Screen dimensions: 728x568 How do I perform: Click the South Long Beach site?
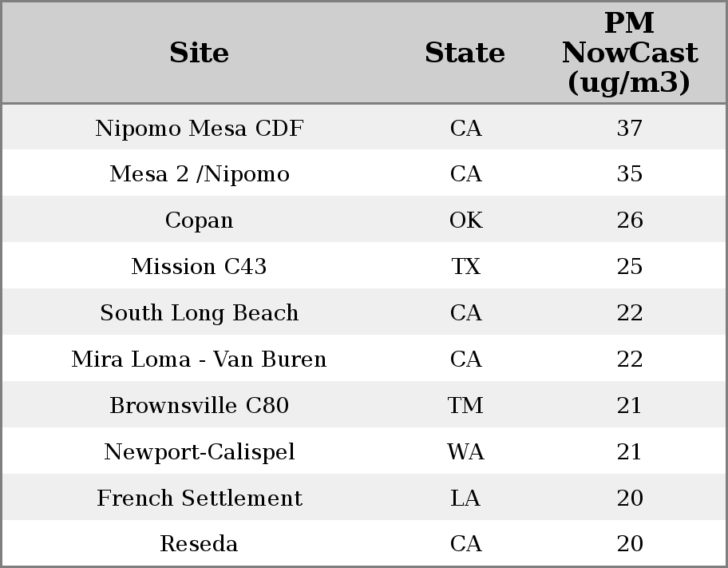tap(199, 313)
